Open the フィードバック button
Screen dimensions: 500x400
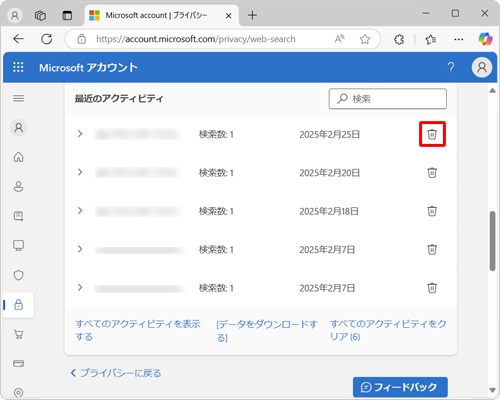click(x=400, y=387)
